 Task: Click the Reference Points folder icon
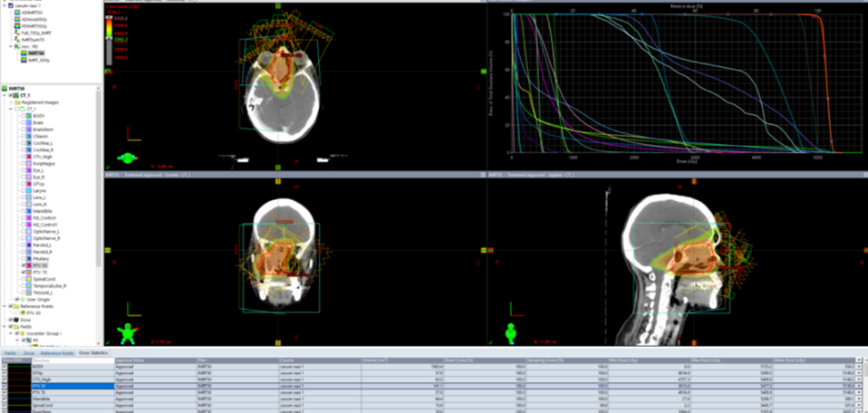point(15,306)
